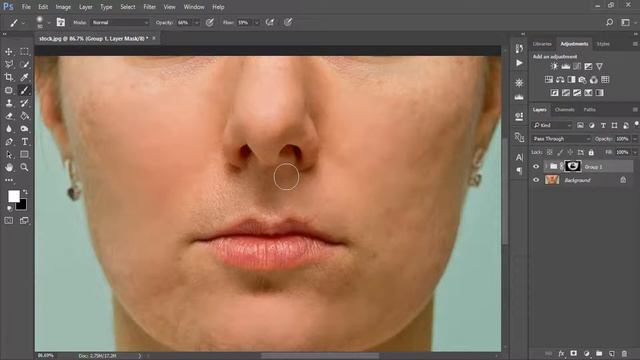The height and width of the screenshot is (360, 640).
Task: Select the Brush tool in toolbox
Action: click(24, 90)
